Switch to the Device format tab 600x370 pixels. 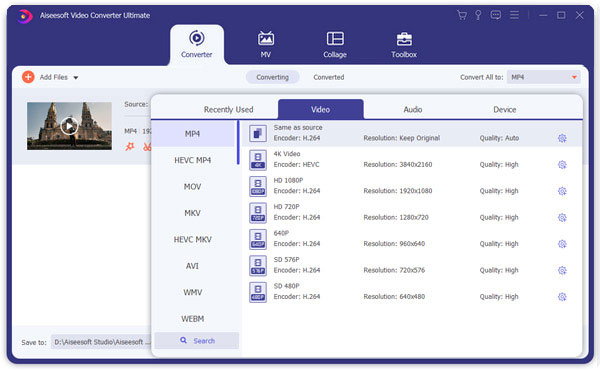pyautogui.click(x=504, y=109)
